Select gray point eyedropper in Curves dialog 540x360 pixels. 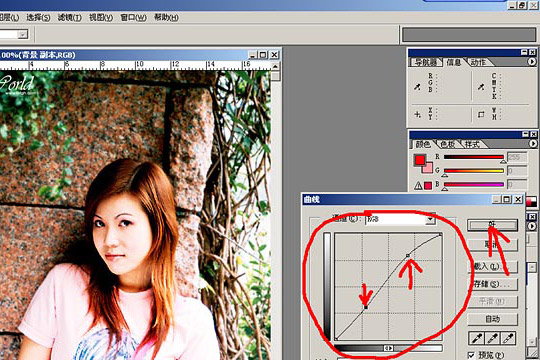(x=493, y=338)
